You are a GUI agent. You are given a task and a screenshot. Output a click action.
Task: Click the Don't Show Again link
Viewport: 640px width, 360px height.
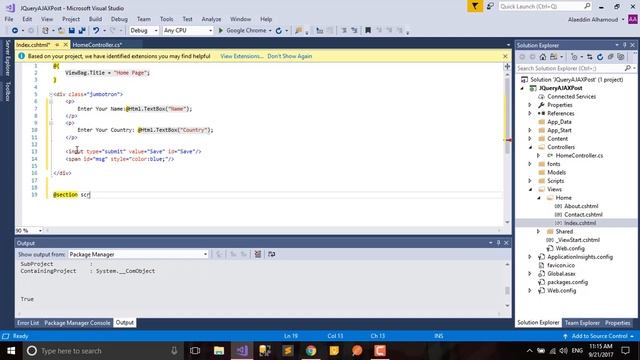289,56
